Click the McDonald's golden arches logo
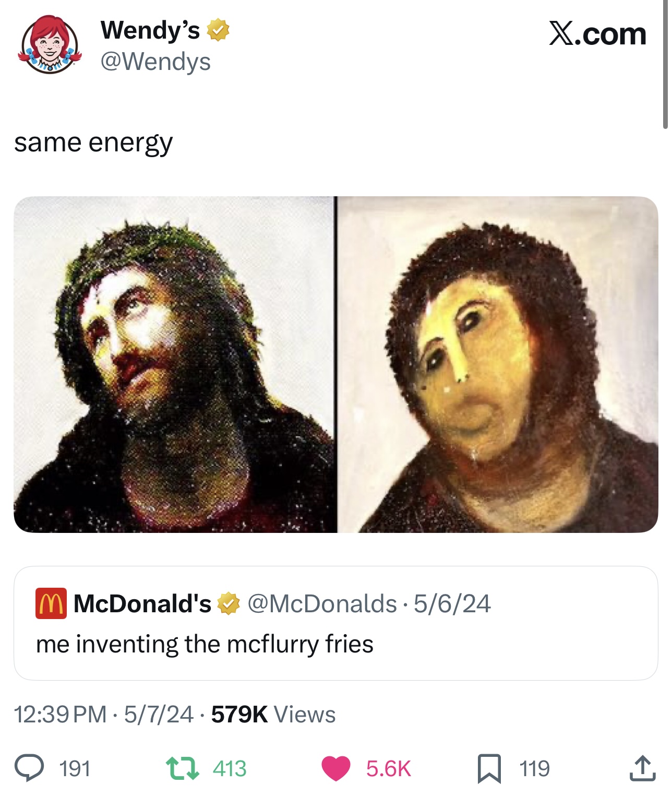Image resolution: width=672 pixels, height=808 pixels. (x=51, y=604)
